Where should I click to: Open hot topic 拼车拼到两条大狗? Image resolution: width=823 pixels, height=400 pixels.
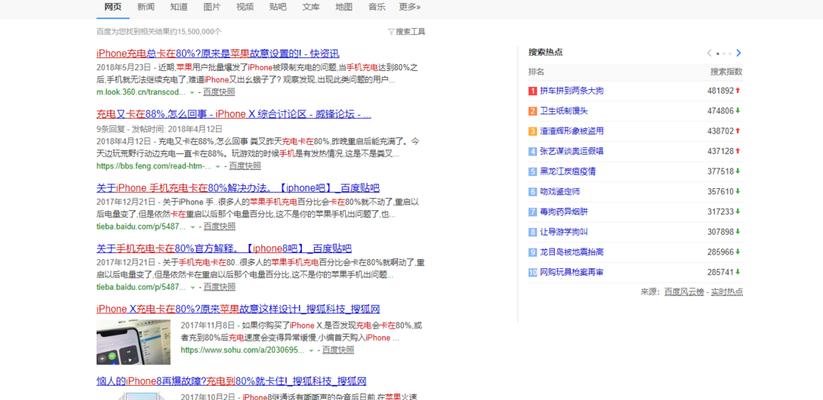pyautogui.click(x=572, y=91)
